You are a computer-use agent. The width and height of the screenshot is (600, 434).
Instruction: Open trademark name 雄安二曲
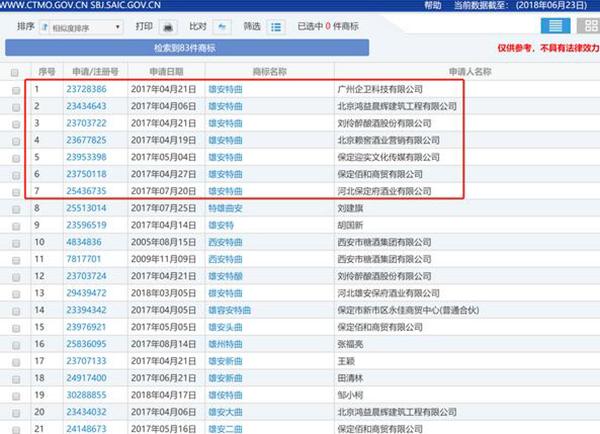(225, 429)
